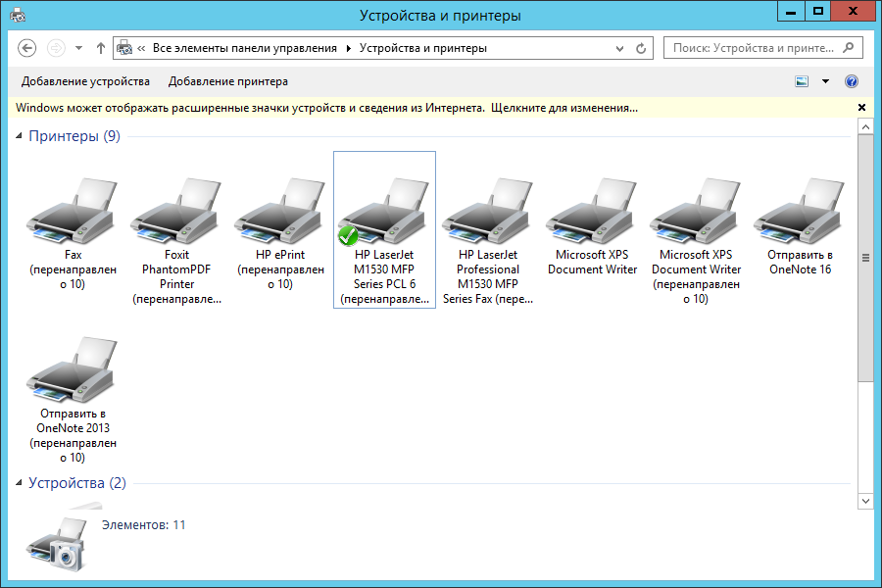Go up one level with the up arrow
Image resolution: width=882 pixels, height=588 pixels.
coord(101,48)
